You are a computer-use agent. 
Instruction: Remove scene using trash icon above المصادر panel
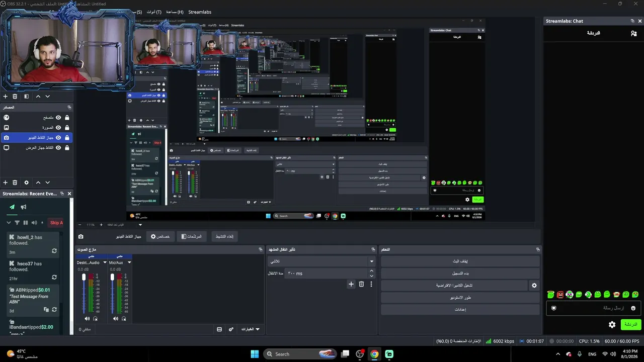15,97
